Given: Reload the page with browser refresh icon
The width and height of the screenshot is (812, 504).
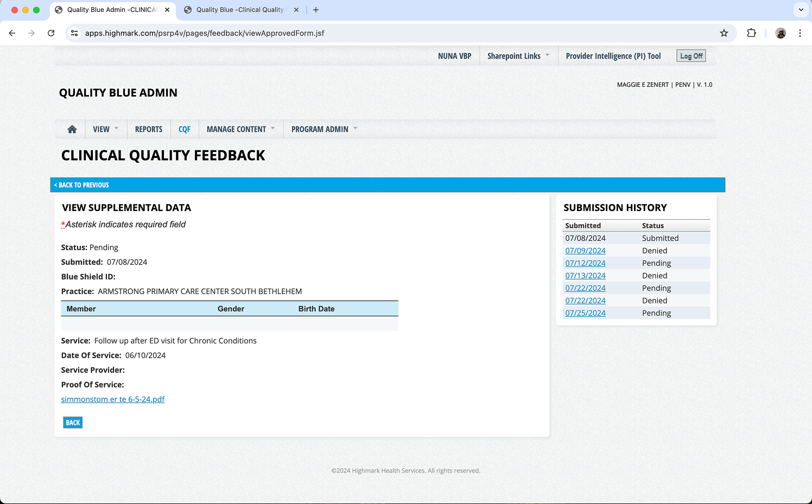Looking at the screenshot, I should [51, 33].
